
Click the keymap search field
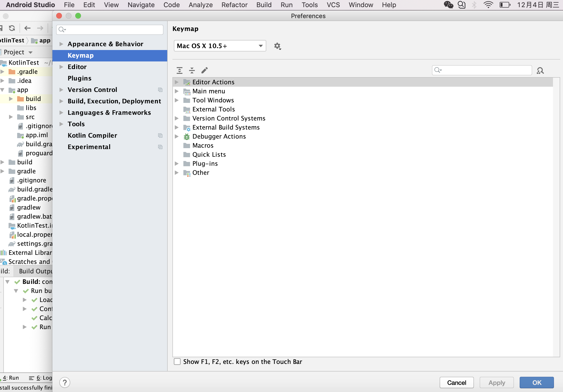click(481, 70)
